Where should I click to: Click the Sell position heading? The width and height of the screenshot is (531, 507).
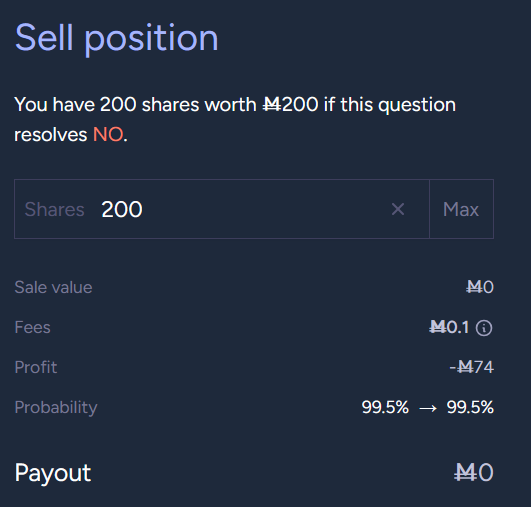116,38
